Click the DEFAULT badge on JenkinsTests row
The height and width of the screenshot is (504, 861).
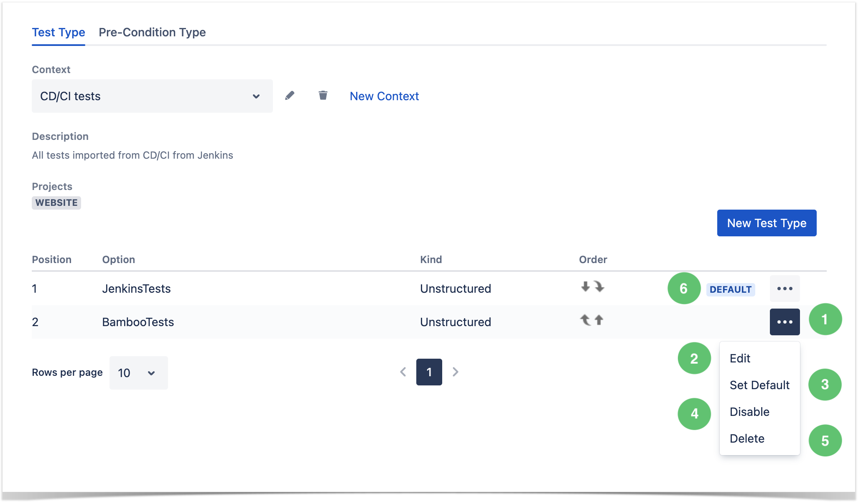(731, 289)
